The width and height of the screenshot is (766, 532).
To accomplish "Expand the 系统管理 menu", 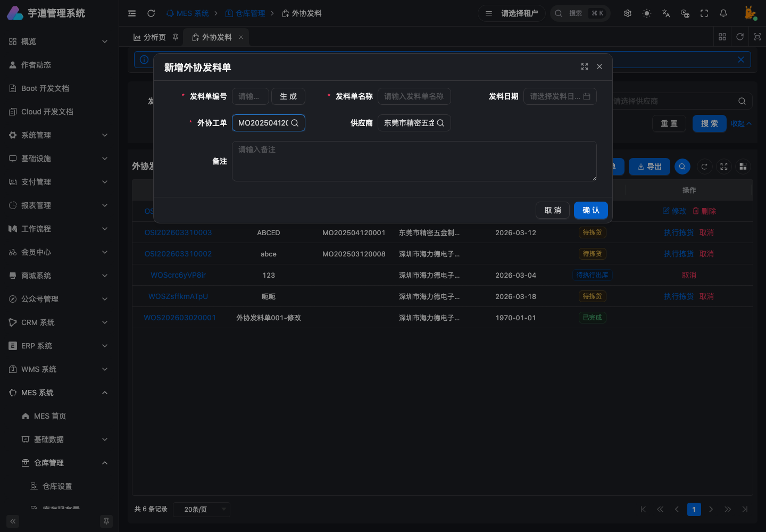I will tap(59, 135).
